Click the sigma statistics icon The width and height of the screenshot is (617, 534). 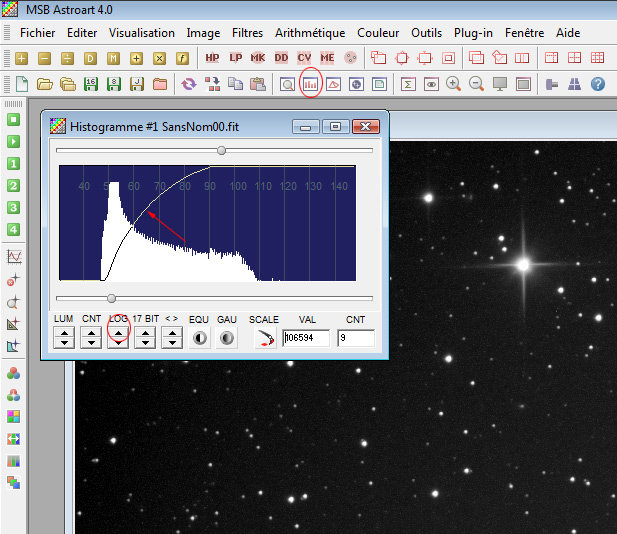click(x=408, y=84)
